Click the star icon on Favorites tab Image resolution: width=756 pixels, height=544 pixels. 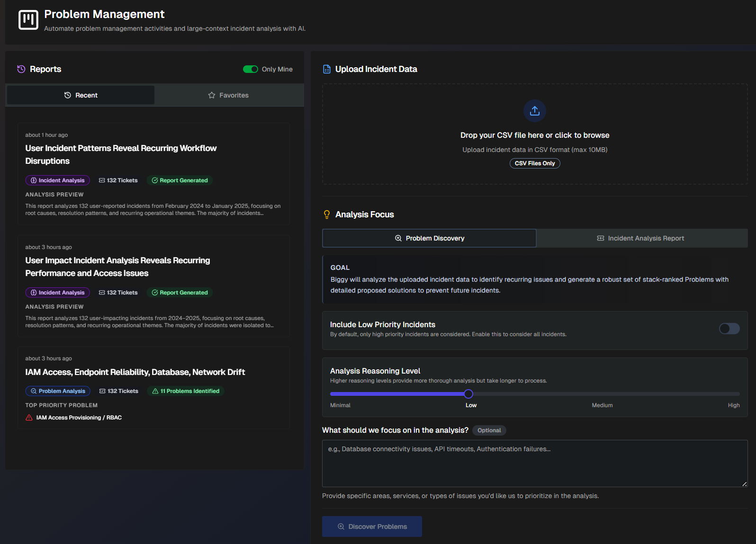[212, 95]
